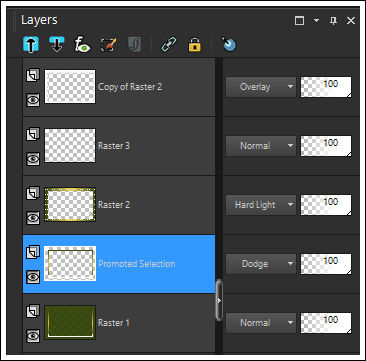Select the 'Raster 1' layer name
The height and width of the screenshot is (361, 366).
pyautogui.click(x=114, y=323)
